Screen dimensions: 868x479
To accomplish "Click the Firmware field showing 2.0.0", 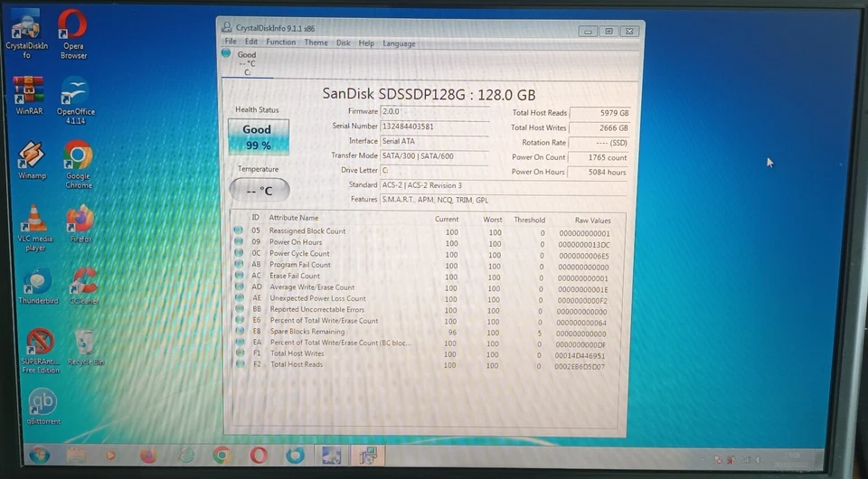I will (x=435, y=112).
